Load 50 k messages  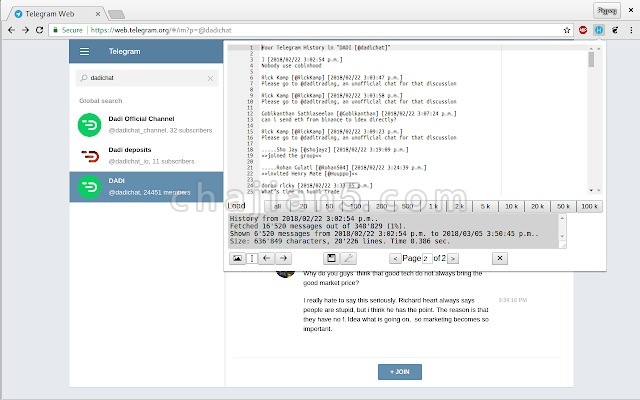pos(564,206)
